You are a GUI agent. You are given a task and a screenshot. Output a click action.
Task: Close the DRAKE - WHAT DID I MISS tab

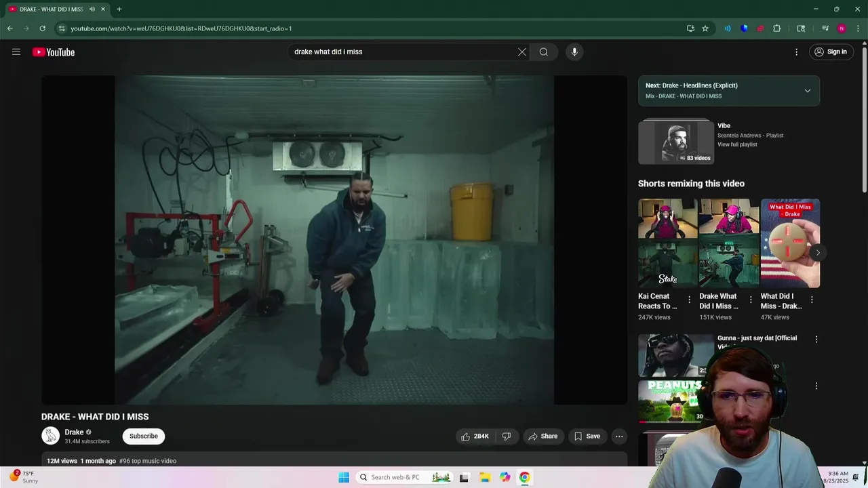click(103, 9)
